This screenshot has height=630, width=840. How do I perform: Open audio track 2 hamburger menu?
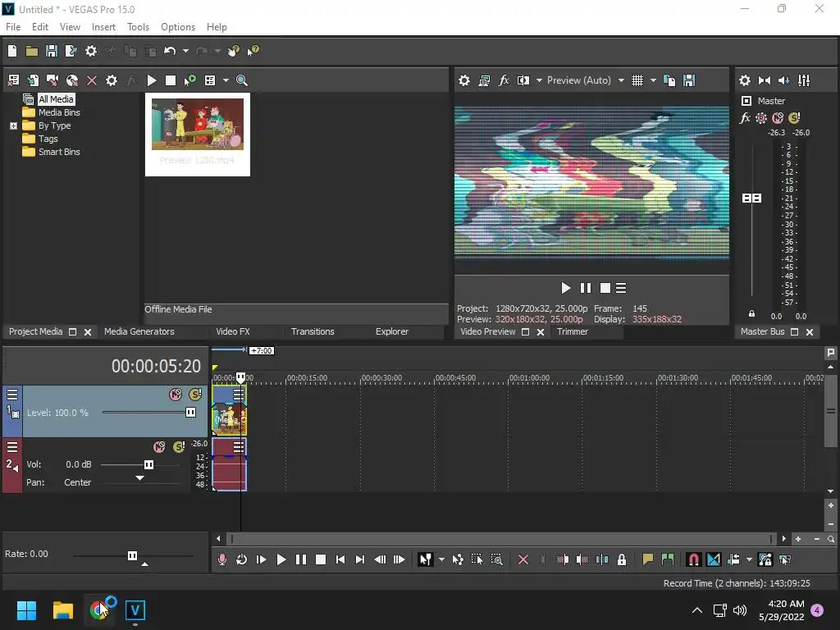(x=12, y=447)
